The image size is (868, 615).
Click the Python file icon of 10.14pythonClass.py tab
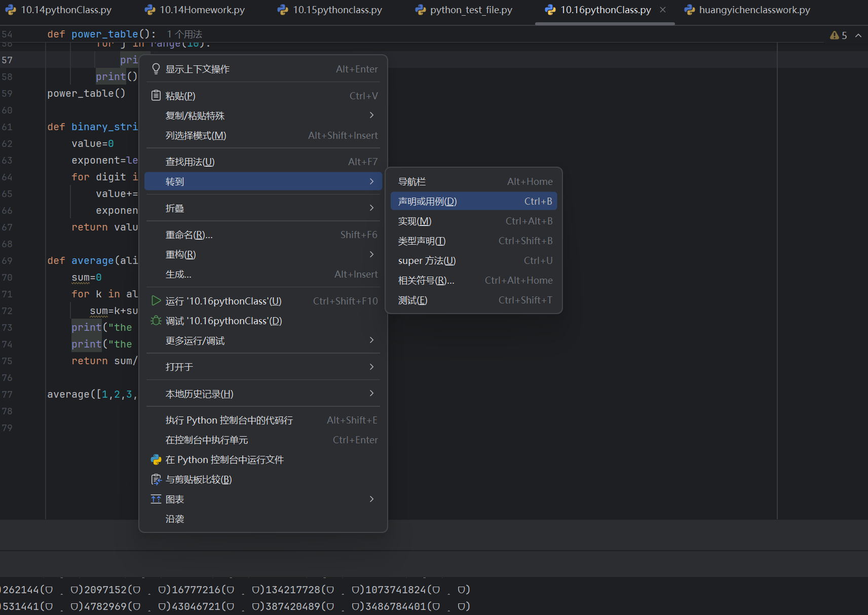[11, 10]
